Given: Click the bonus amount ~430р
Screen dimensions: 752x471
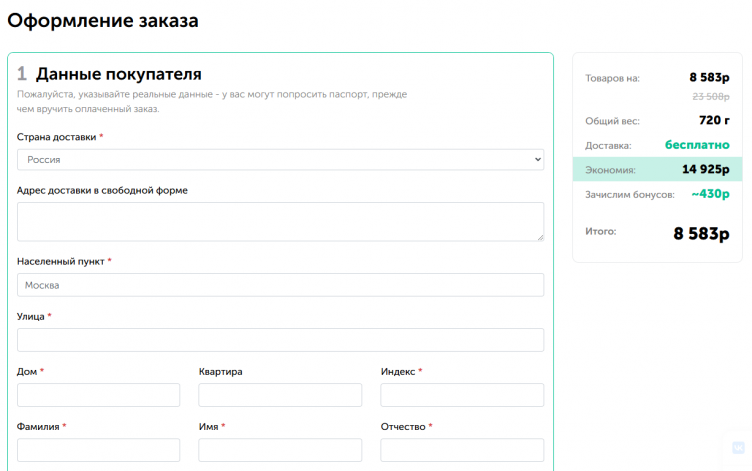Looking at the screenshot, I should coord(710,194).
